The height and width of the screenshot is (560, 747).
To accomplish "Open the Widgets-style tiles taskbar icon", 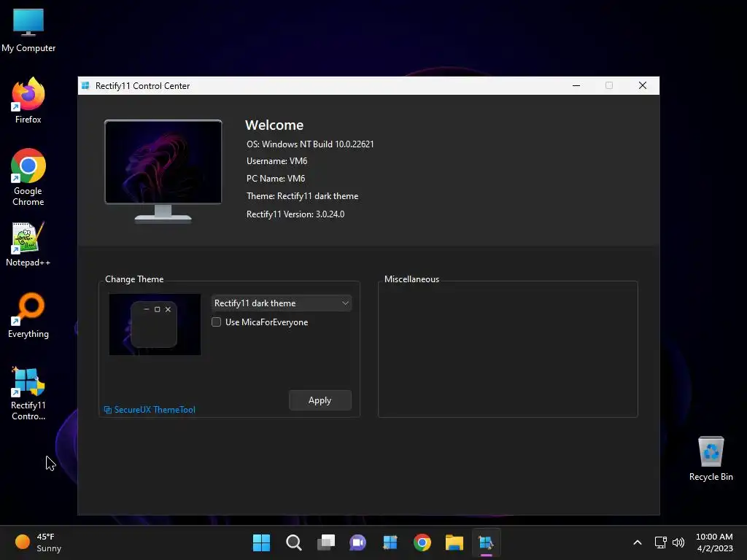I will 390,542.
